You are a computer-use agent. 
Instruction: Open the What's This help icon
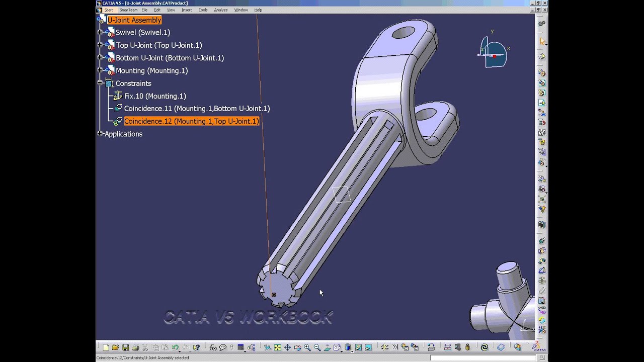(196, 347)
